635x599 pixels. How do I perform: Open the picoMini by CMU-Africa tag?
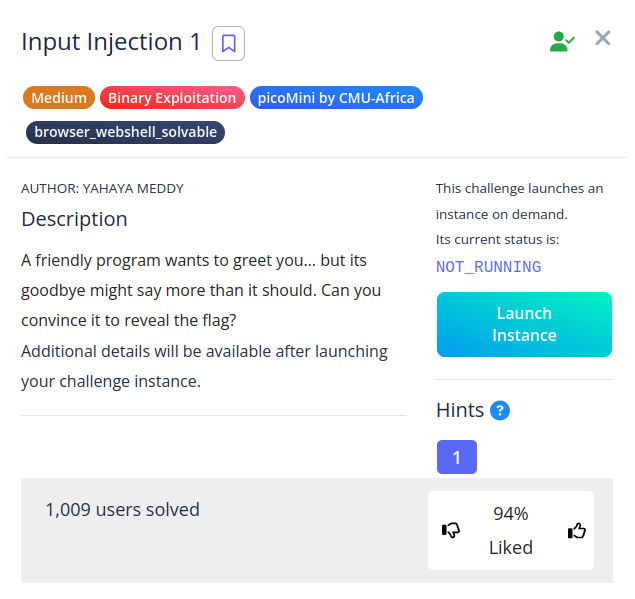(337, 98)
